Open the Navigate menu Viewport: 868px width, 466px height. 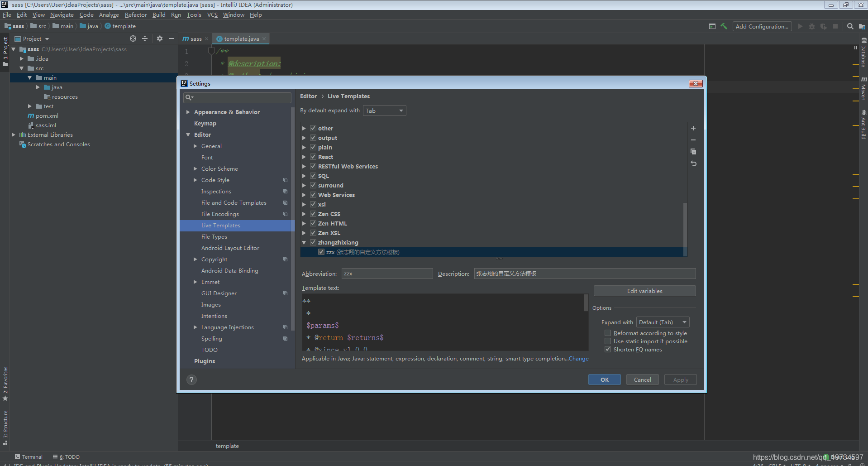(62, 15)
